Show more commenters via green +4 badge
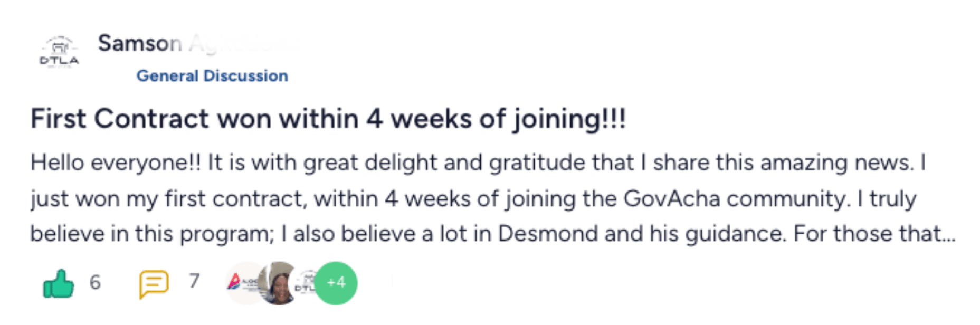 pyautogui.click(x=336, y=283)
